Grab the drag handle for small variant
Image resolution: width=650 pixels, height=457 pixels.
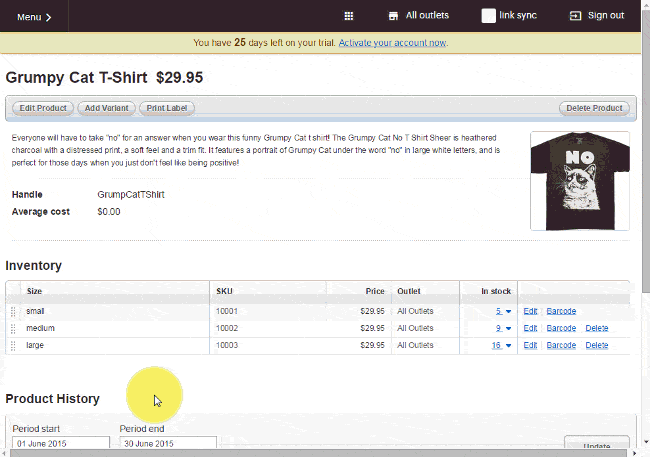tap(13, 311)
